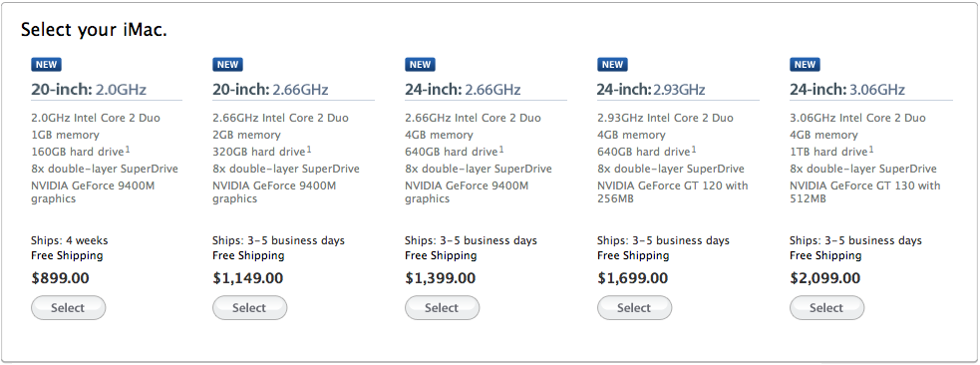Select the $2,099.00 24-inch 3.06GHz iMac
980x365 pixels.
tap(826, 307)
